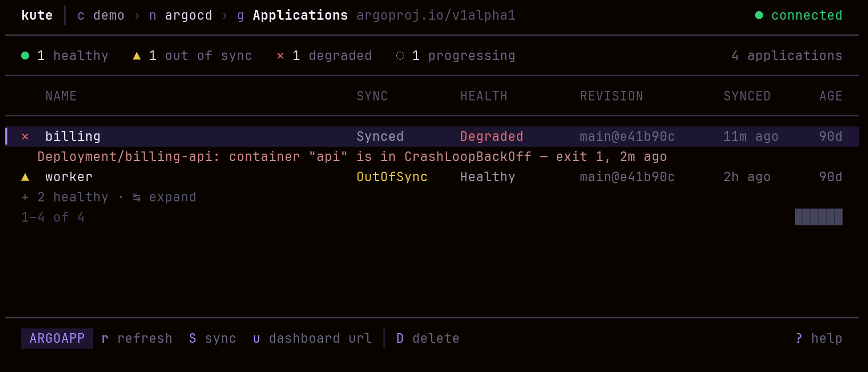Click the 1 out of sync summary

point(201,56)
